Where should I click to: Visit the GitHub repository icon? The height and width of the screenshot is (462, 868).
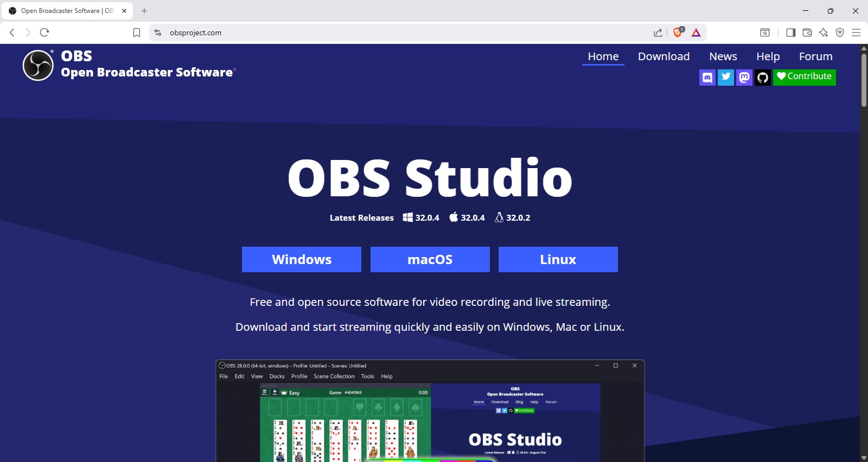tap(763, 78)
